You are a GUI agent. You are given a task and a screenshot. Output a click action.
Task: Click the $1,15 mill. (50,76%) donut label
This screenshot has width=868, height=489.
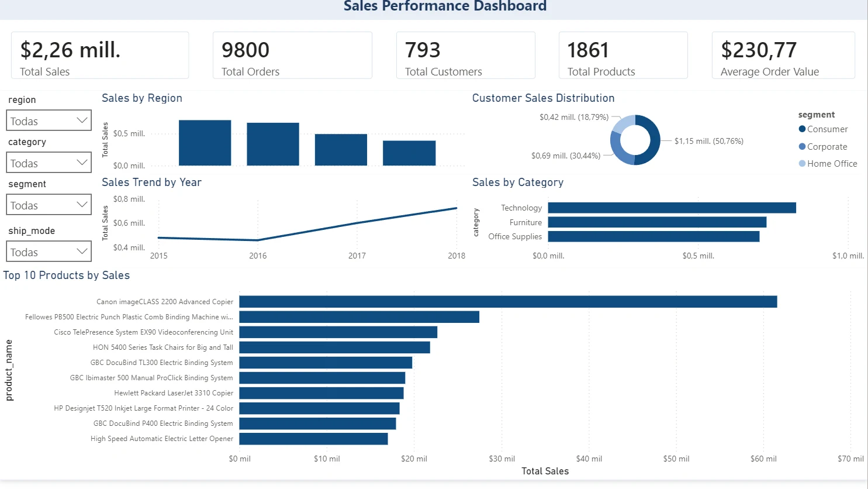point(709,141)
